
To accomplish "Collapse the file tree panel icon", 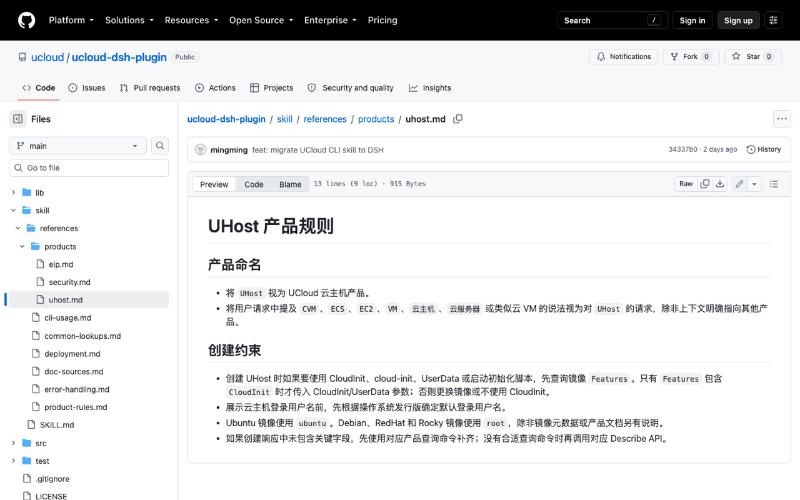I will 18,119.
